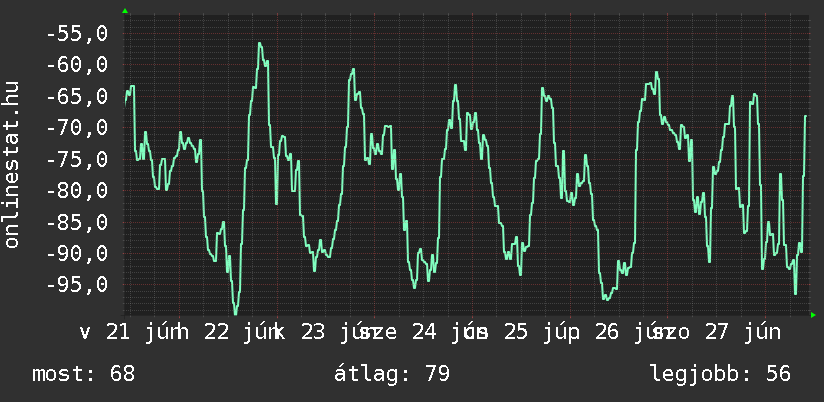
Task: Click the -55,0 y-axis label
Action: click(x=77, y=34)
